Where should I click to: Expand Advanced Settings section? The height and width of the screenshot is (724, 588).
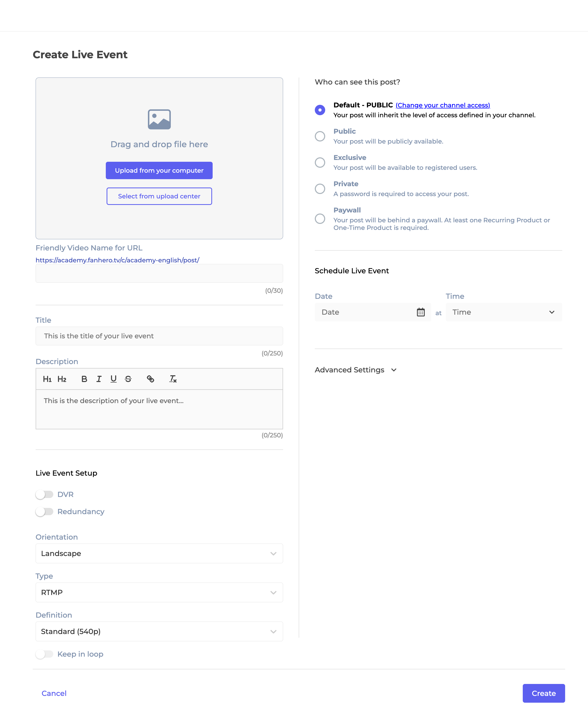(355, 370)
